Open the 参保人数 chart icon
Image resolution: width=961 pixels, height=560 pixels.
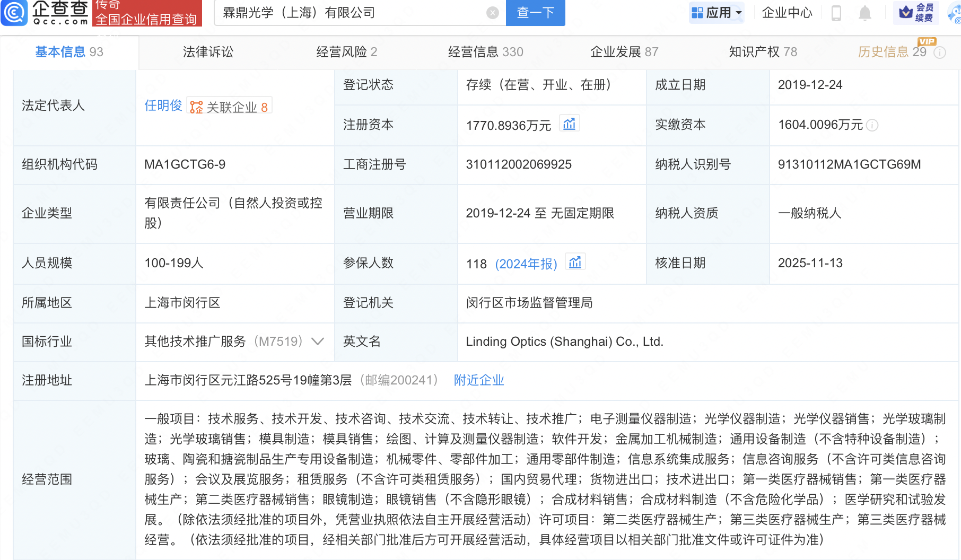pos(575,261)
